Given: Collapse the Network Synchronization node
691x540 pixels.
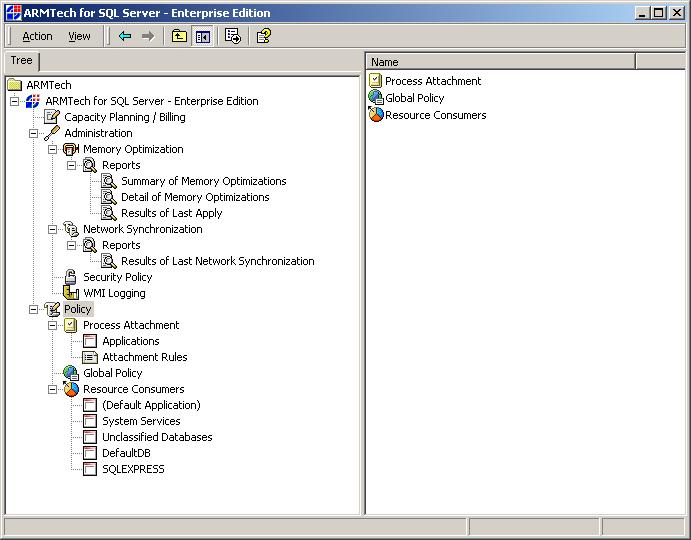Looking at the screenshot, I should click(52, 229).
